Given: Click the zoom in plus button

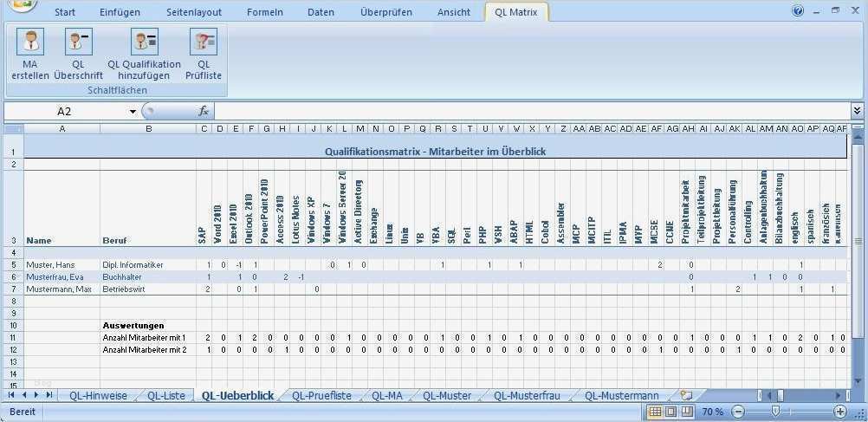Looking at the screenshot, I should (840, 412).
